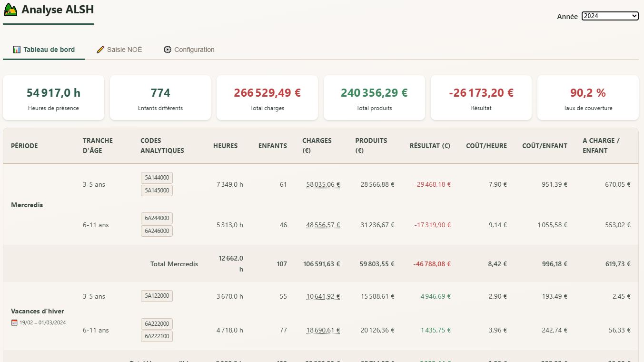Click the bar chart icon on Tableau de bord
The image size is (644, 362).
point(17,50)
